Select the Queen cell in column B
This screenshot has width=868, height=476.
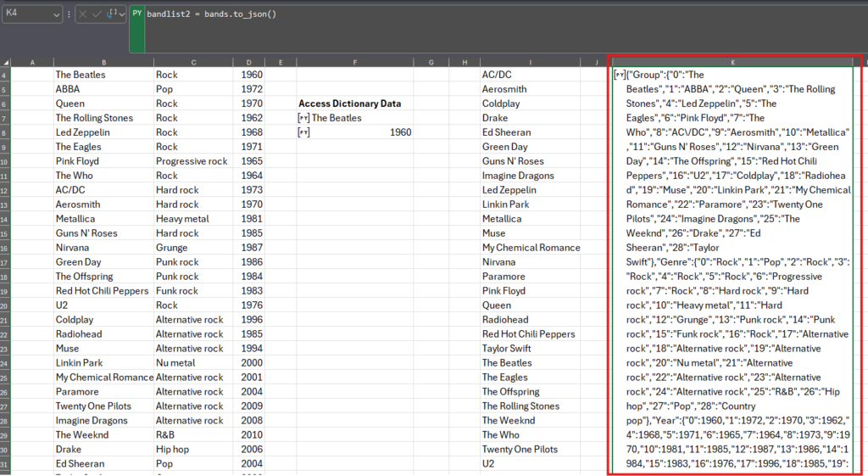(x=103, y=104)
